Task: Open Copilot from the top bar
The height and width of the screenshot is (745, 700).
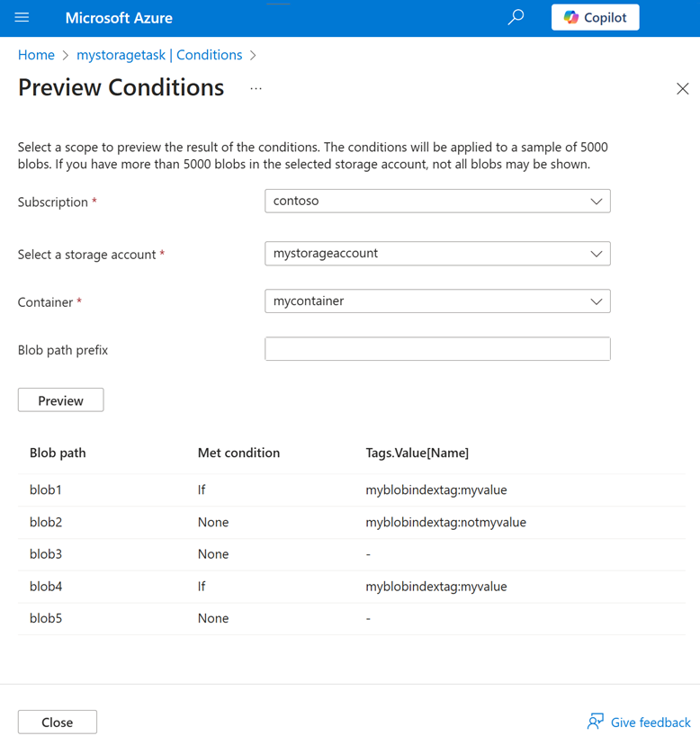Action: [x=595, y=17]
